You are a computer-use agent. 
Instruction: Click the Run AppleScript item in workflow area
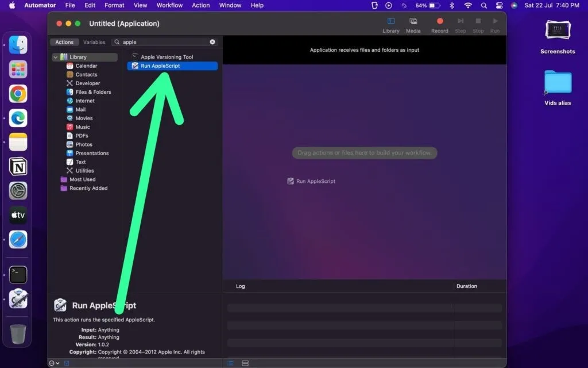point(311,181)
